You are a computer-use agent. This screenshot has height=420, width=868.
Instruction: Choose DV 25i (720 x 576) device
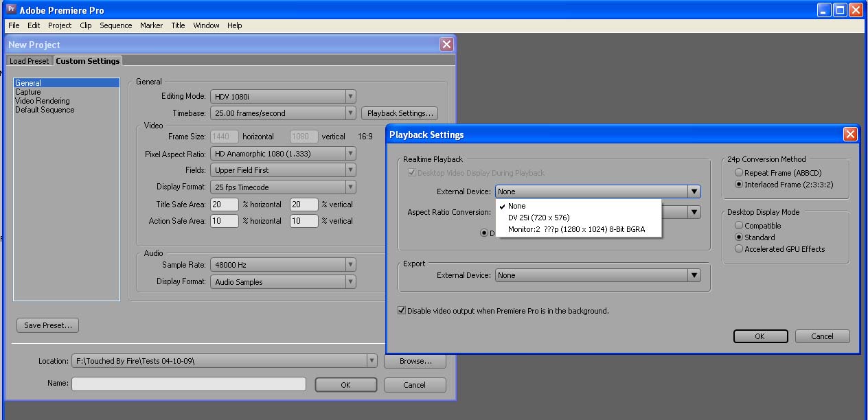click(578, 218)
